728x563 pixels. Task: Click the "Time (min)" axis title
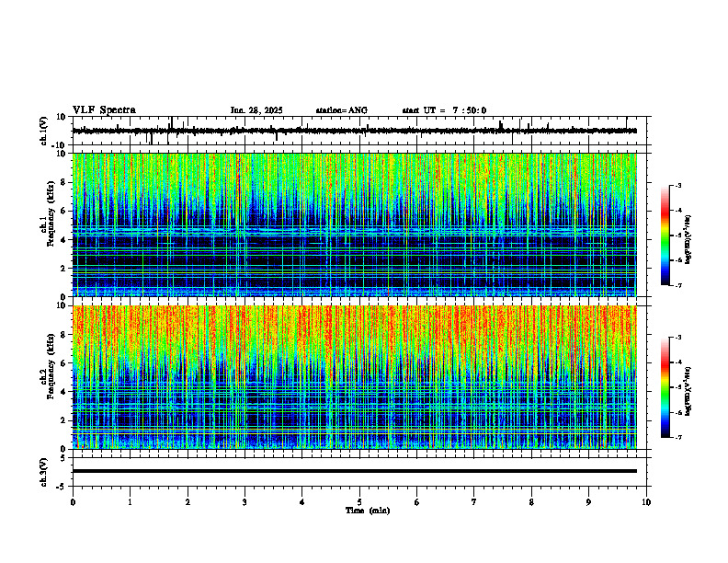coord(368,511)
